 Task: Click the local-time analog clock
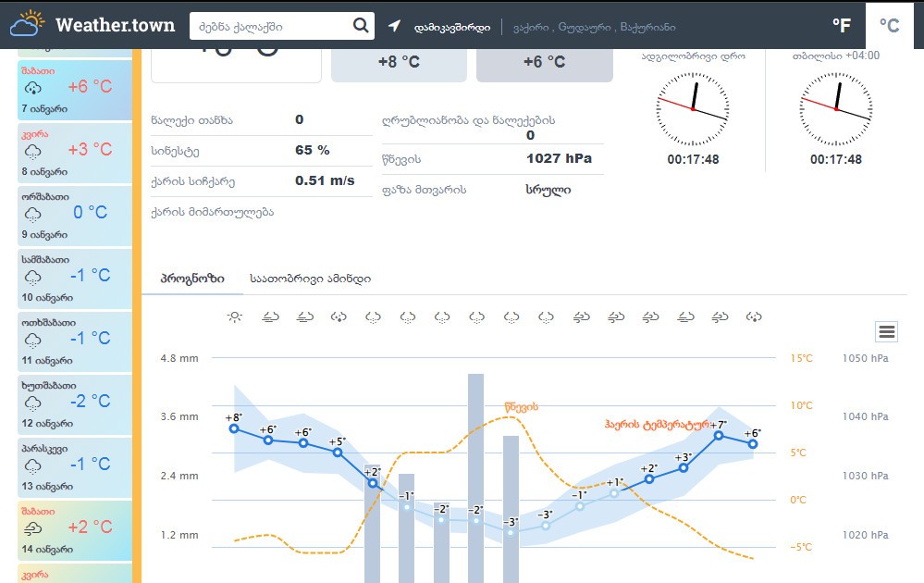click(693, 109)
